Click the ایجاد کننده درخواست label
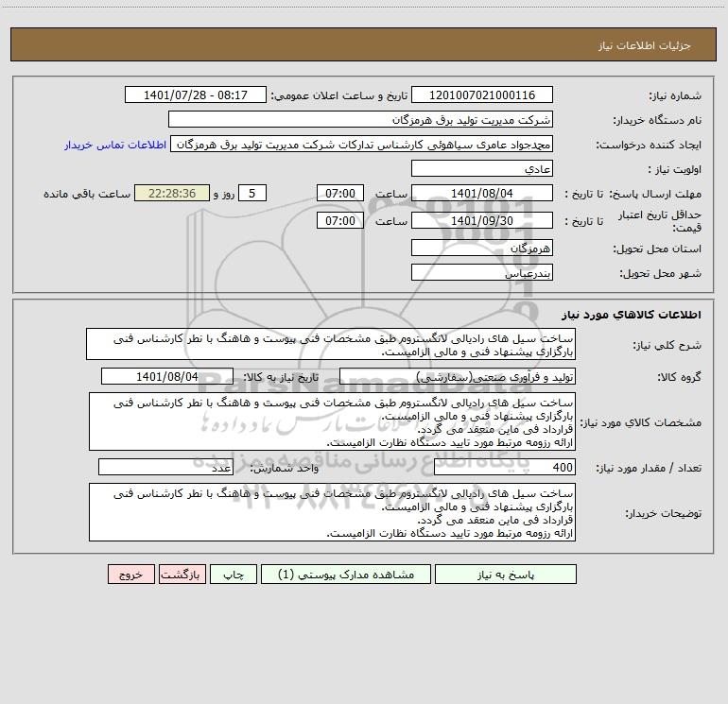The width and height of the screenshot is (728, 704). [x=649, y=145]
